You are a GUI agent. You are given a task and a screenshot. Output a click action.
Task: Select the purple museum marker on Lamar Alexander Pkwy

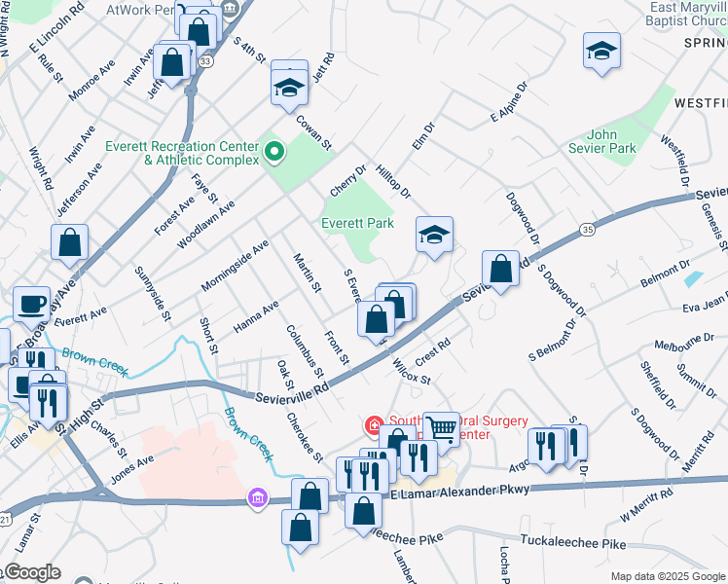click(x=258, y=499)
